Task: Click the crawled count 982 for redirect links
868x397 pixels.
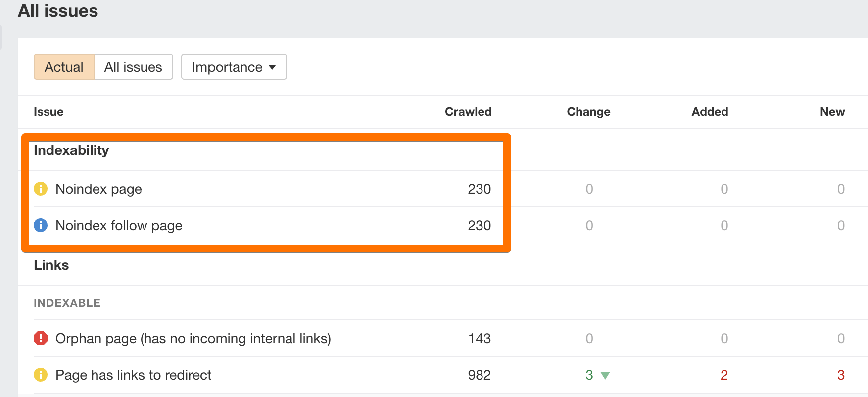Action: 479,375
